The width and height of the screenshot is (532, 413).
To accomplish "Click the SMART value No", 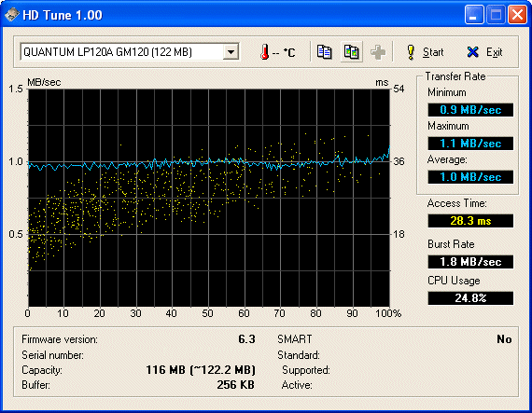I will coord(504,339).
